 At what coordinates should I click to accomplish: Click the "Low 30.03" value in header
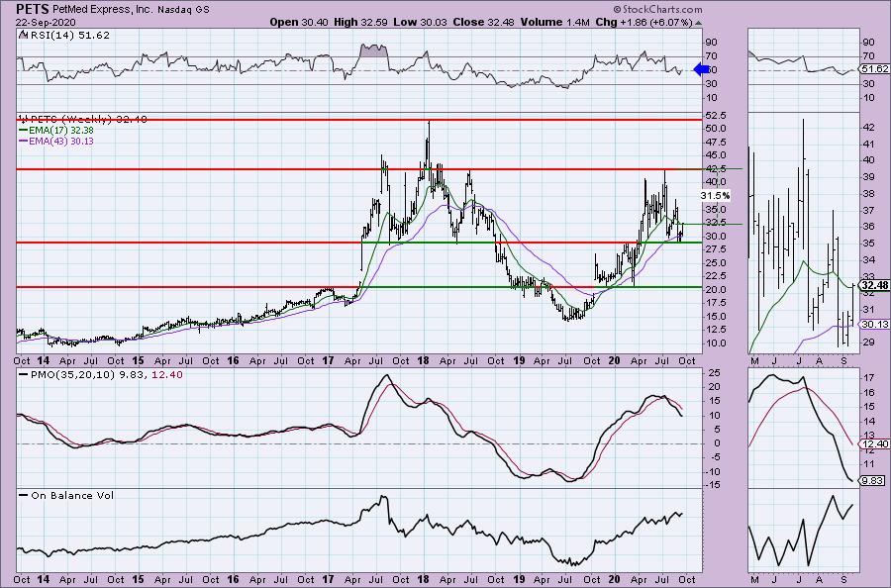pyautogui.click(x=421, y=22)
